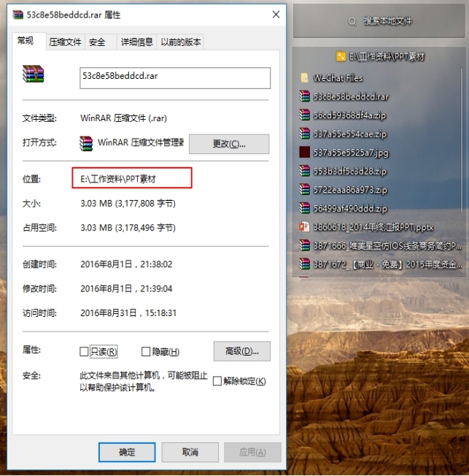
Task: Click the file list vertical scrollbar
Action: tap(462, 139)
